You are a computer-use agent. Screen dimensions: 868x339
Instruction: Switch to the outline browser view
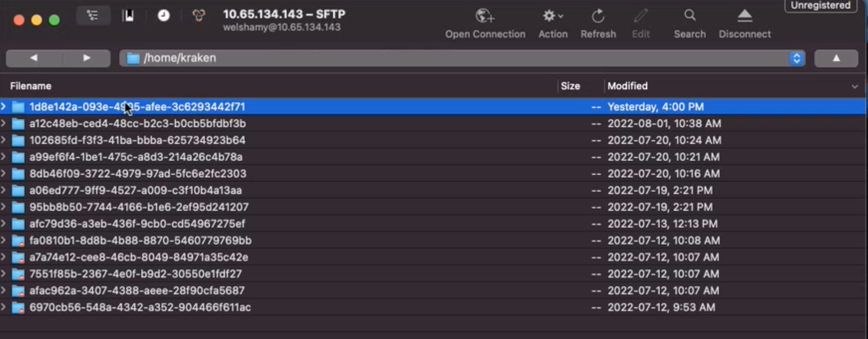click(x=93, y=16)
